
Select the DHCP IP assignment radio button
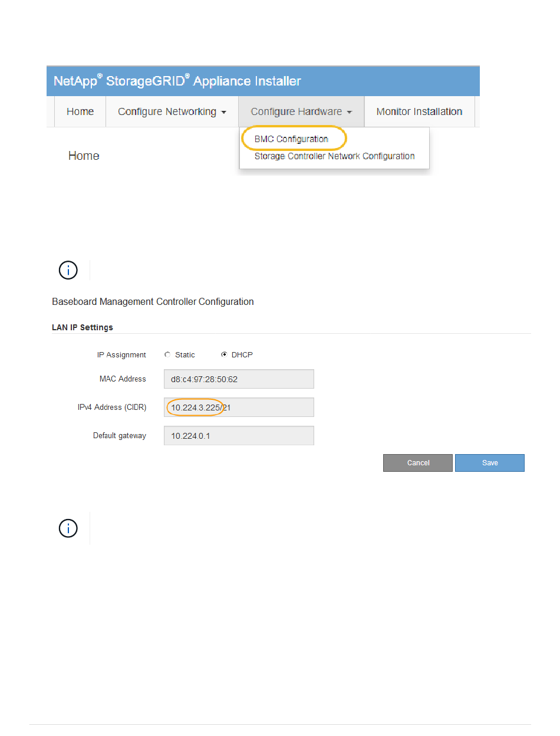click(224, 355)
